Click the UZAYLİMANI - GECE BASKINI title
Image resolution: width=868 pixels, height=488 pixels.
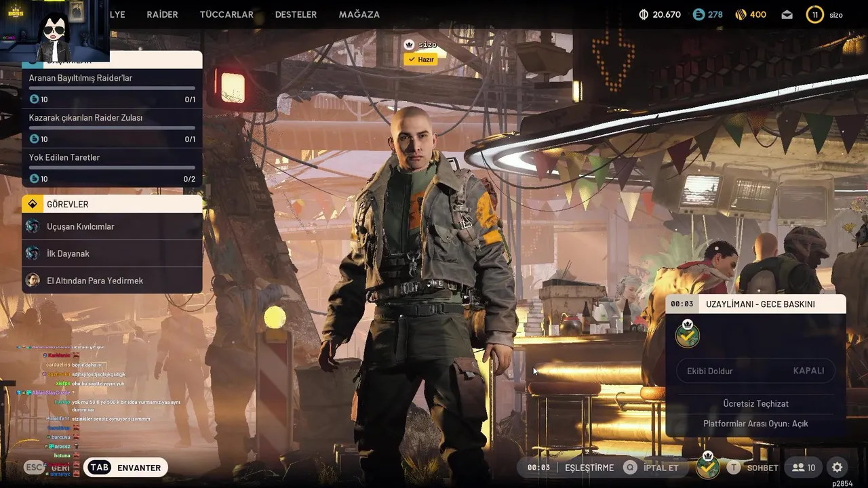[x=760, y=304]
